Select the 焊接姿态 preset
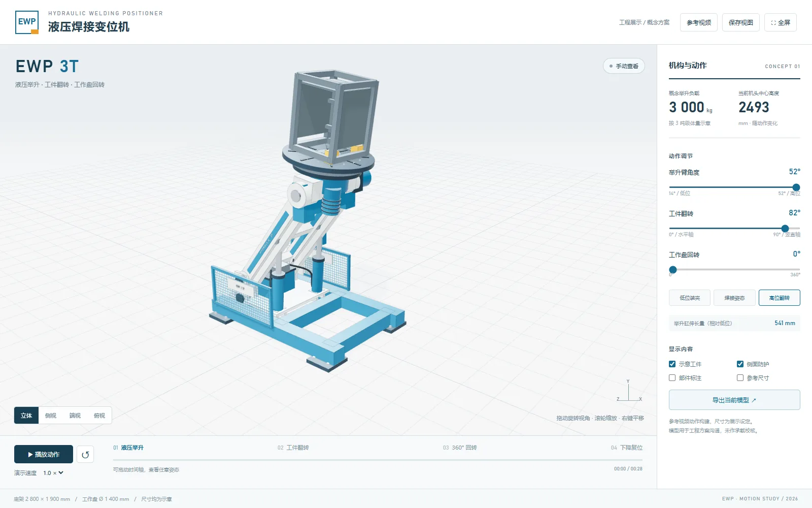This screenshot has width=812, height=508. pos(734,298)
